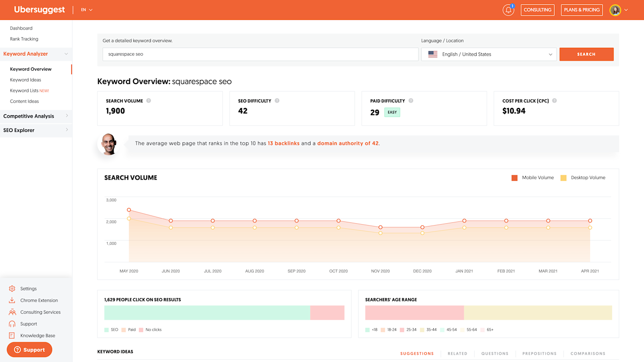Click the Knowledge Base book icon

[12, 335]
